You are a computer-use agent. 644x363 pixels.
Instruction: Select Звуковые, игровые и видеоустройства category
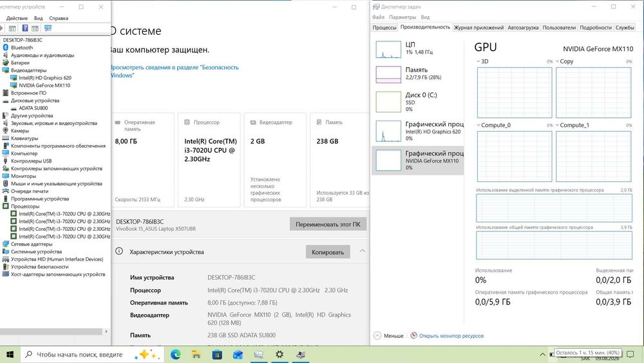click(x=54, y=123)
